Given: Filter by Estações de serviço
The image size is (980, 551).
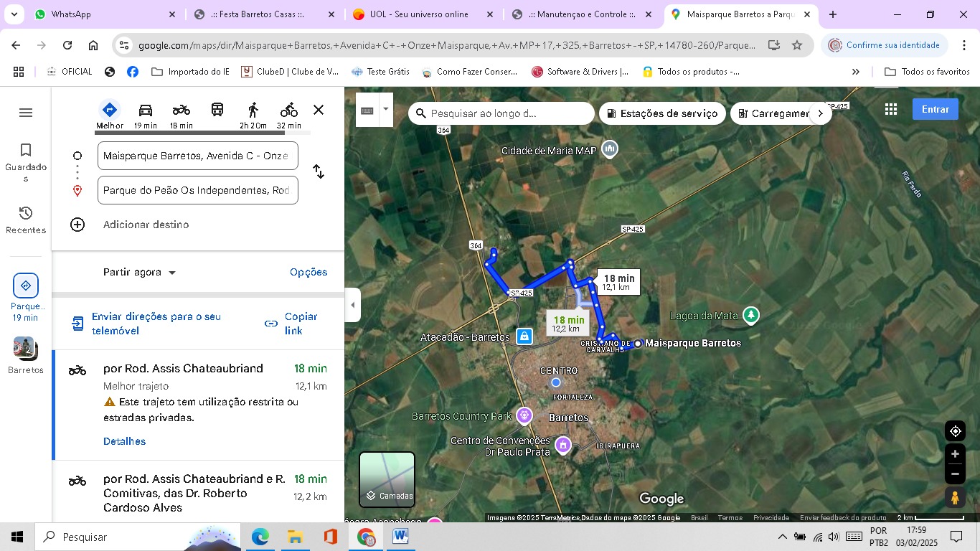Looking at the screenshot, I should [661, 113].
